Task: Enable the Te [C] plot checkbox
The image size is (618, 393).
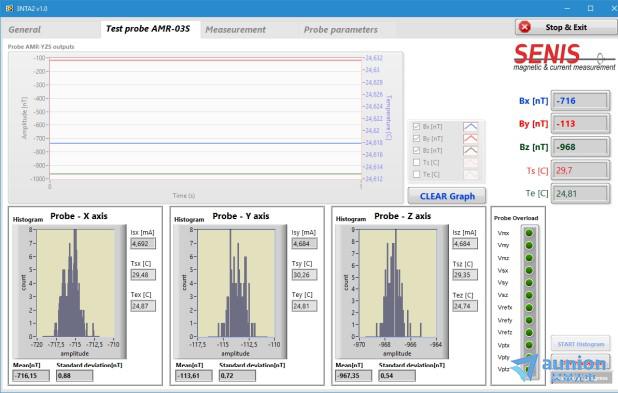Action: click(417, 174)
